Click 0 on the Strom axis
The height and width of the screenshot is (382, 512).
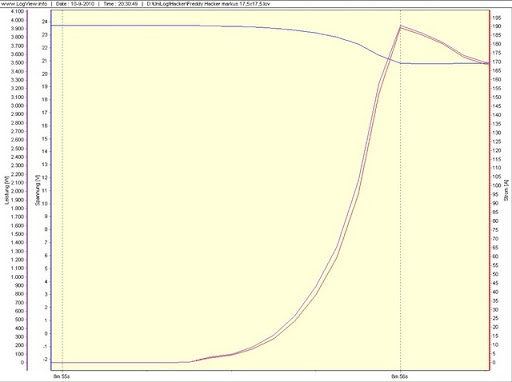(494, 362)
